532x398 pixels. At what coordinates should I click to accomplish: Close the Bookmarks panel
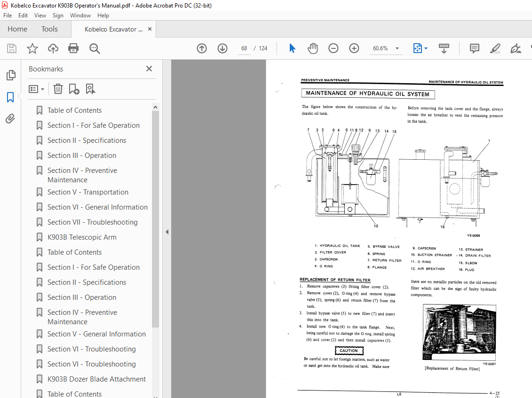click(x=149, y=69)
